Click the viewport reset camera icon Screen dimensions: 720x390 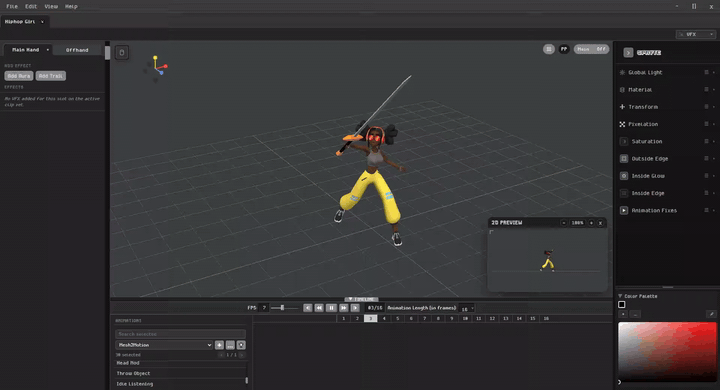(x=122, y=52)
